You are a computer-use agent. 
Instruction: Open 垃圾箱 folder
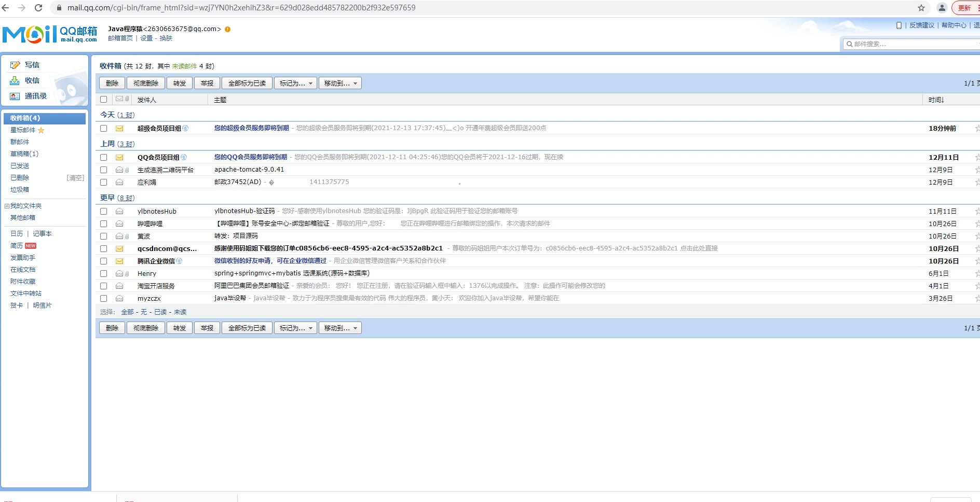pos(20,190)
